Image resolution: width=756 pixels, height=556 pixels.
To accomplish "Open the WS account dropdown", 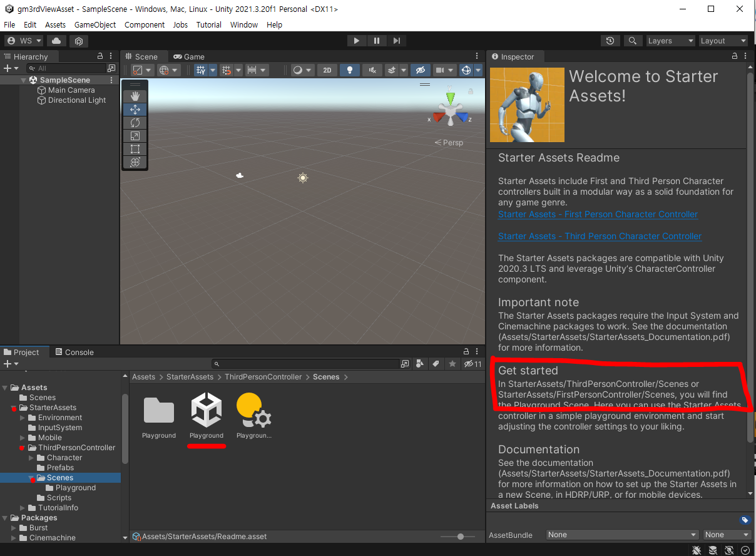I will (24, 41).
